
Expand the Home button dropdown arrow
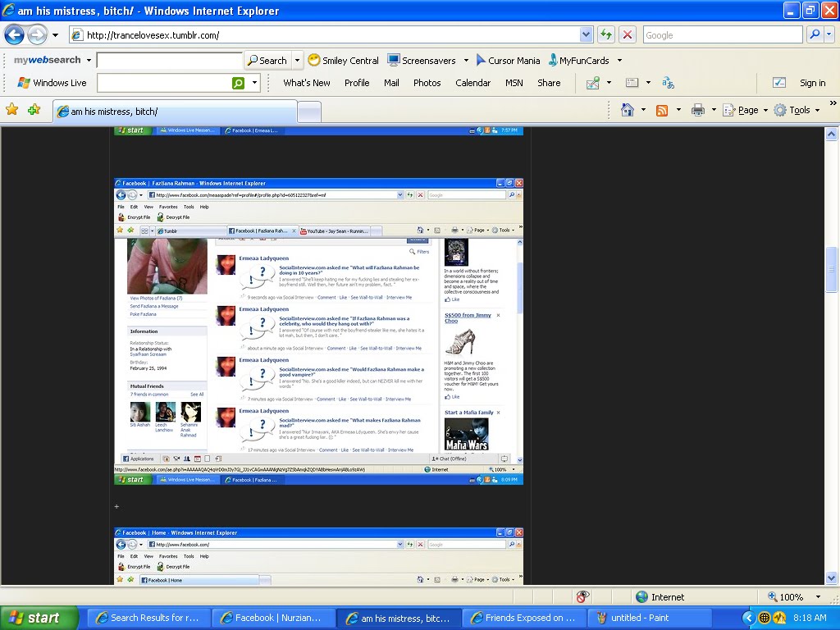[x=643, y=111]
